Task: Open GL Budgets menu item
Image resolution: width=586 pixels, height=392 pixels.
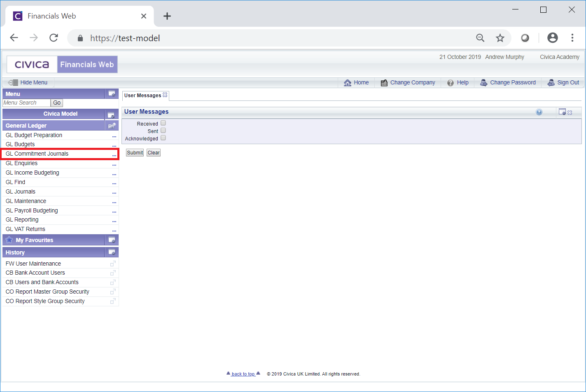Action: tap(20, 144)
